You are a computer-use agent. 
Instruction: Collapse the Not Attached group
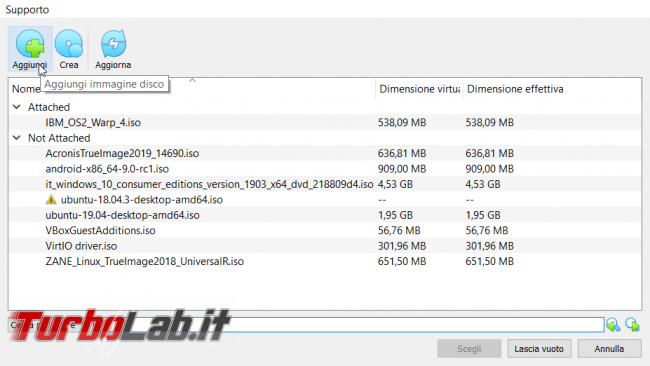17,138
